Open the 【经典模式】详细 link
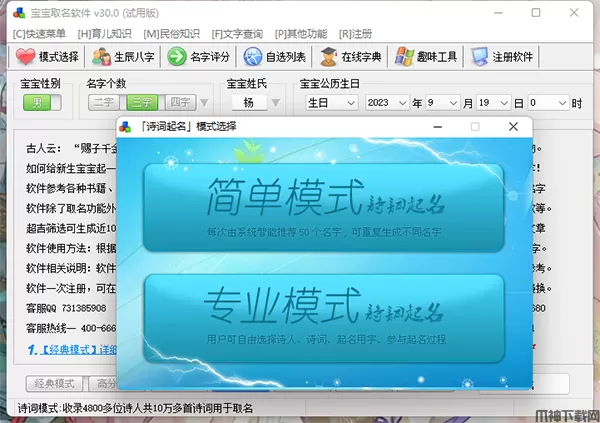 coord(78,349)
